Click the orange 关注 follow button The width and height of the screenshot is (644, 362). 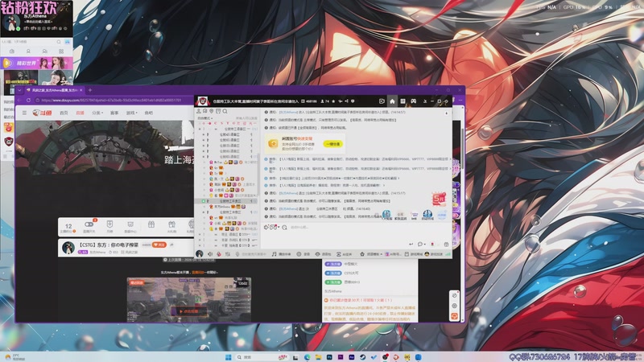(x=159, y=245)
